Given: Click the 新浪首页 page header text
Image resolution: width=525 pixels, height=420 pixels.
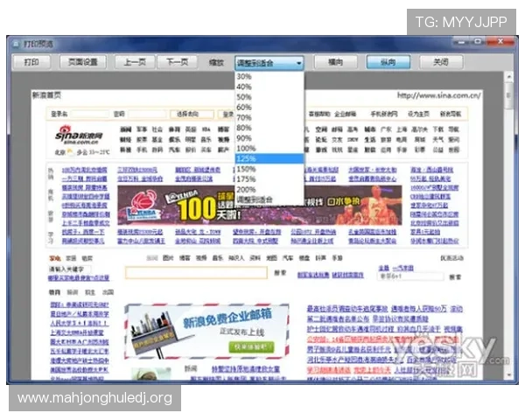Looking at the screenshot, I should (46, 95).
